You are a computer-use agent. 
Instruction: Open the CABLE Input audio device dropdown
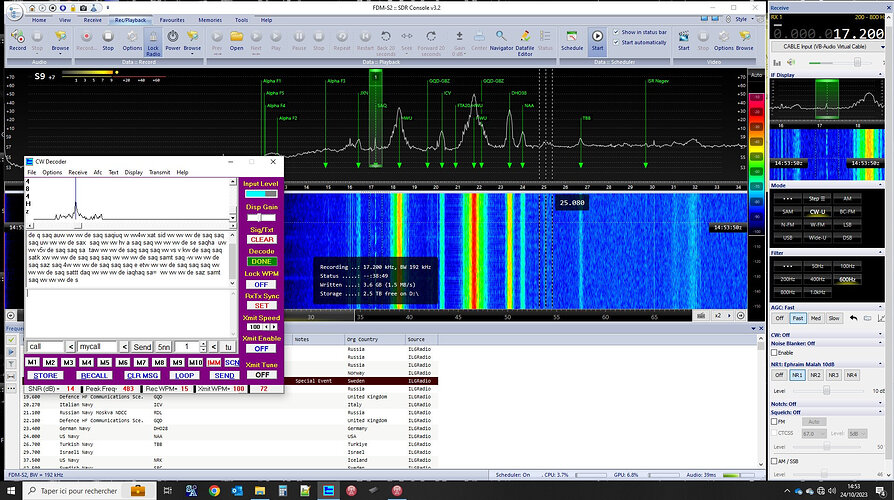tap(827, 47)
